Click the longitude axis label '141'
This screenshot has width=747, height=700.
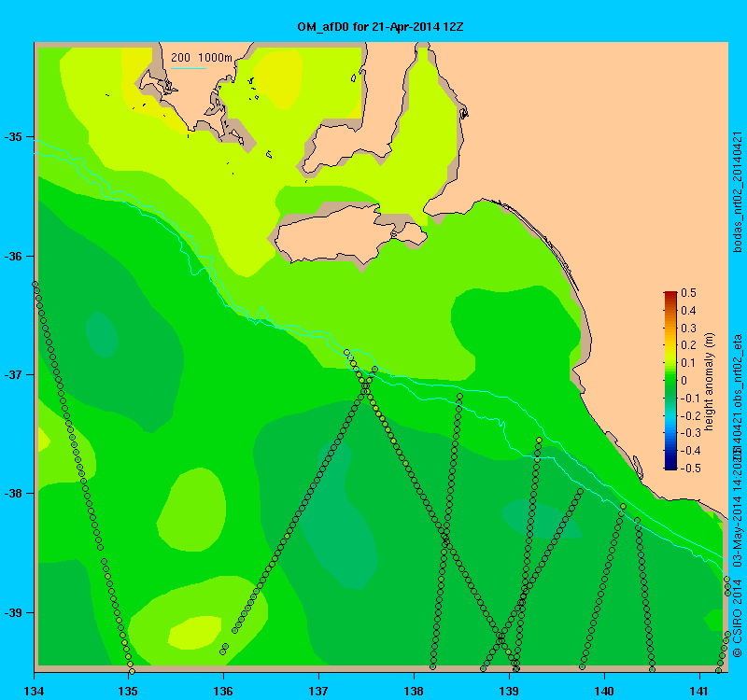point(699,691)
